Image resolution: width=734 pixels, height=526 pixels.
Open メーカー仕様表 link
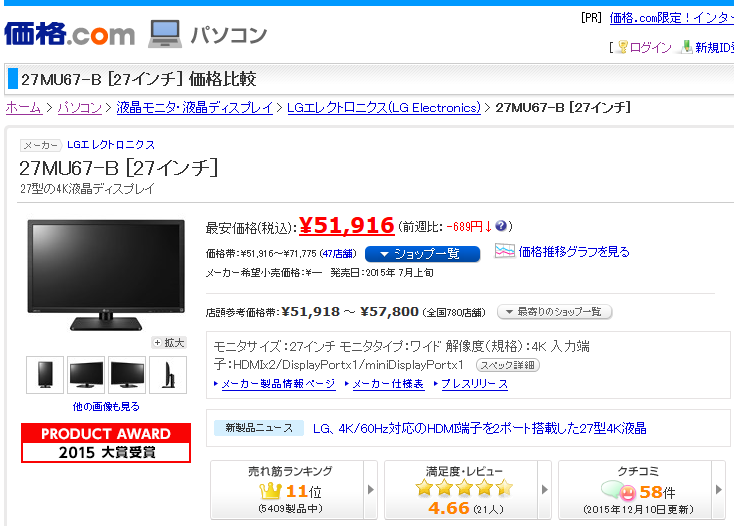pos(388,384)
